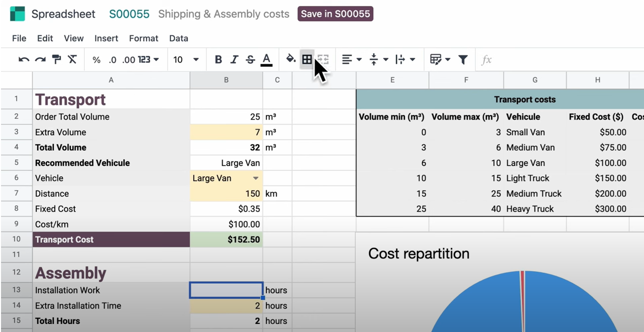Screen dimensions: 644x332
Task: Apply percent format to the selection
Action: (x=96, y=59)
